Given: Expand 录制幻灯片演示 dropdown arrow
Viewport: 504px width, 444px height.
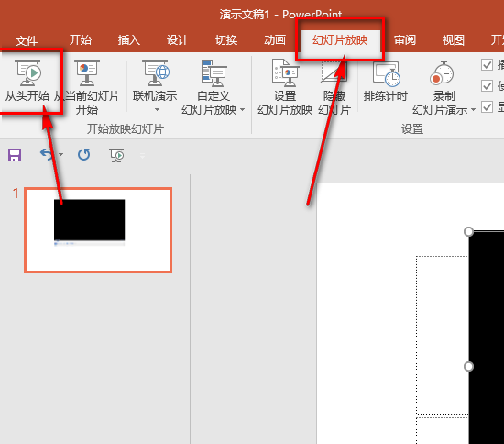Looking at the screenshot, I should (x=473, y=110).
